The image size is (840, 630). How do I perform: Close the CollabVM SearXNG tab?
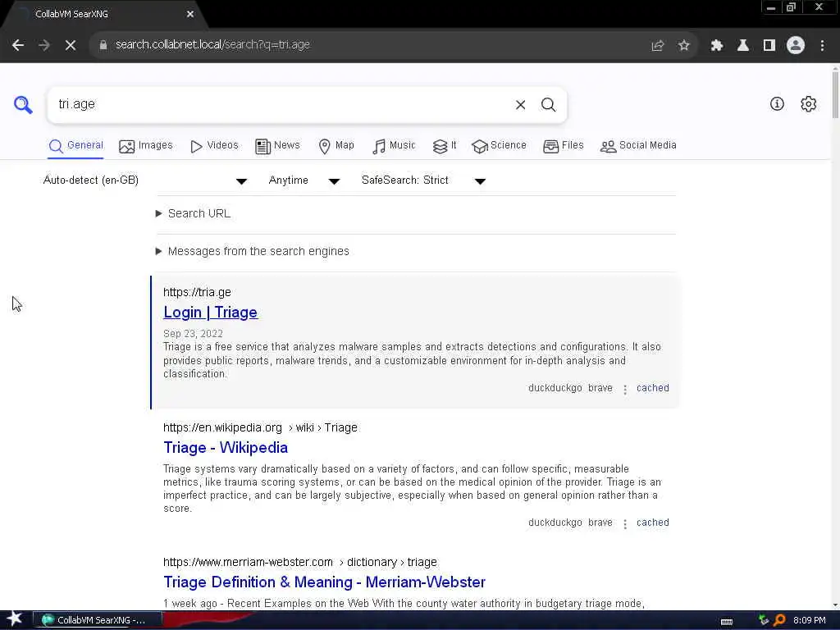[190, 15]
